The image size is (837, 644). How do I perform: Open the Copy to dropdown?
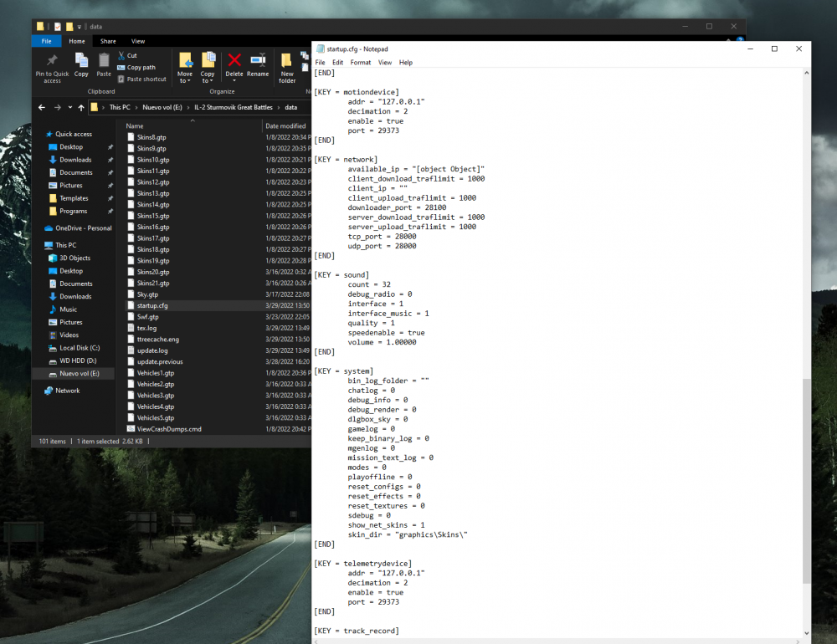click(x=208, y=77)
